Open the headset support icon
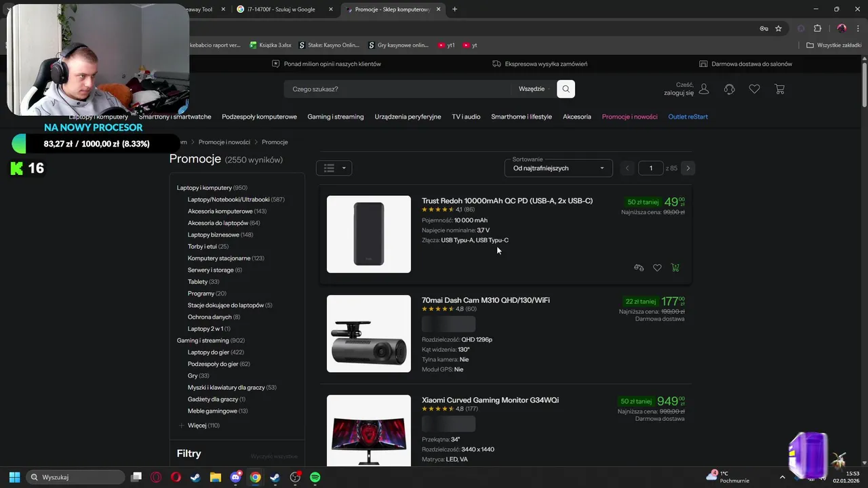The width and height of the screenshot is (868, 488). [x=729, y=89]
